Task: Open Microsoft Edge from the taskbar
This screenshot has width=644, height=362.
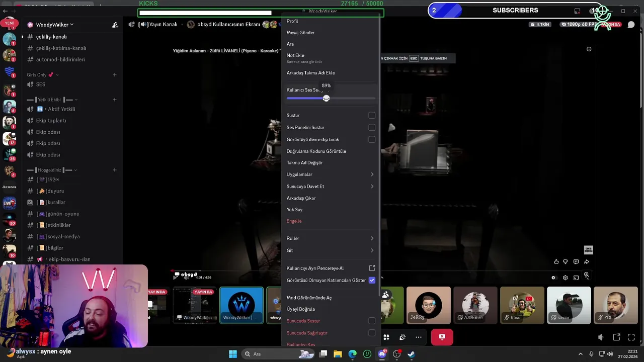Action: coord(353,354)
